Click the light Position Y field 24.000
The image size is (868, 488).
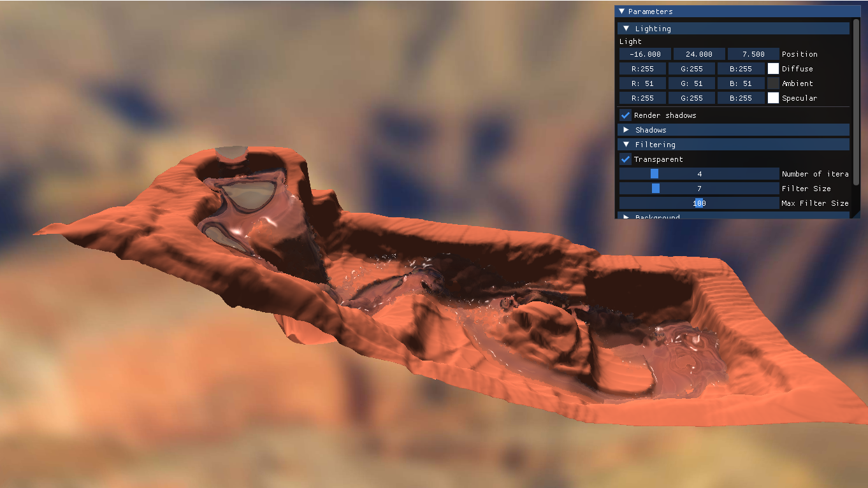click(x=699, y=54)
